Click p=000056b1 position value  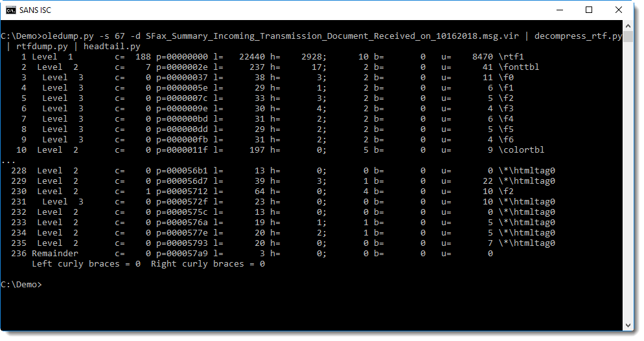click(182, 170)
